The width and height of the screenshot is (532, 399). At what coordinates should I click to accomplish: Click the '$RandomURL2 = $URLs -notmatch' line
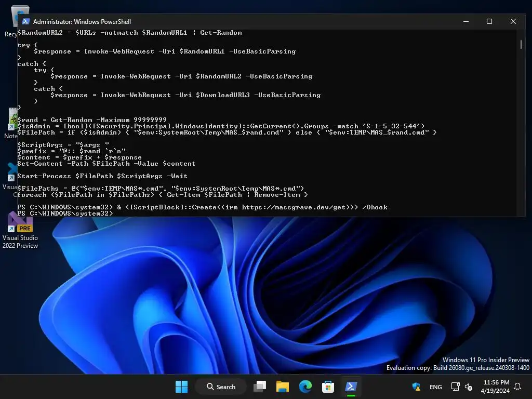129,33
